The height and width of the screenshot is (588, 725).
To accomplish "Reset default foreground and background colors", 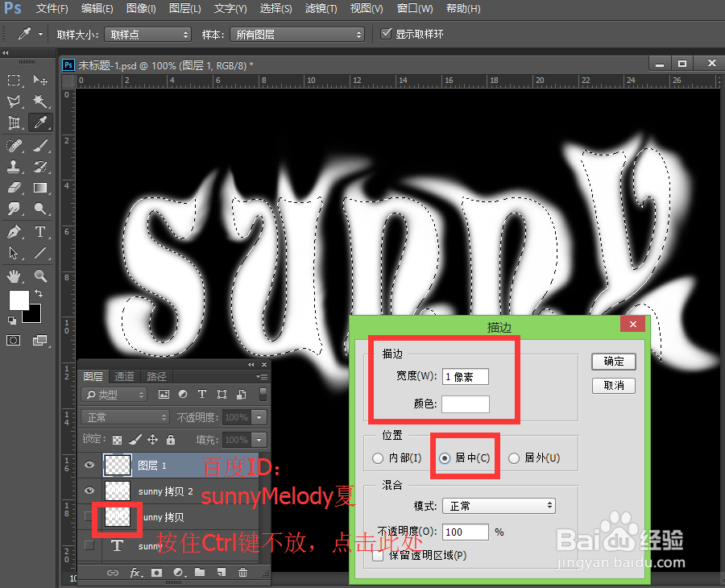I will [12, 320].
